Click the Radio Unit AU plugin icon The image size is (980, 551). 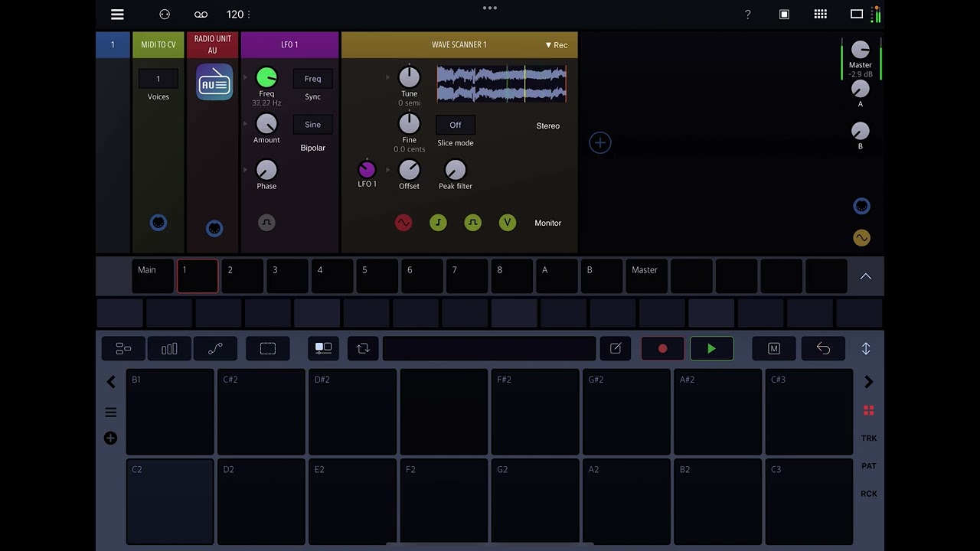(x=214, y=82)
